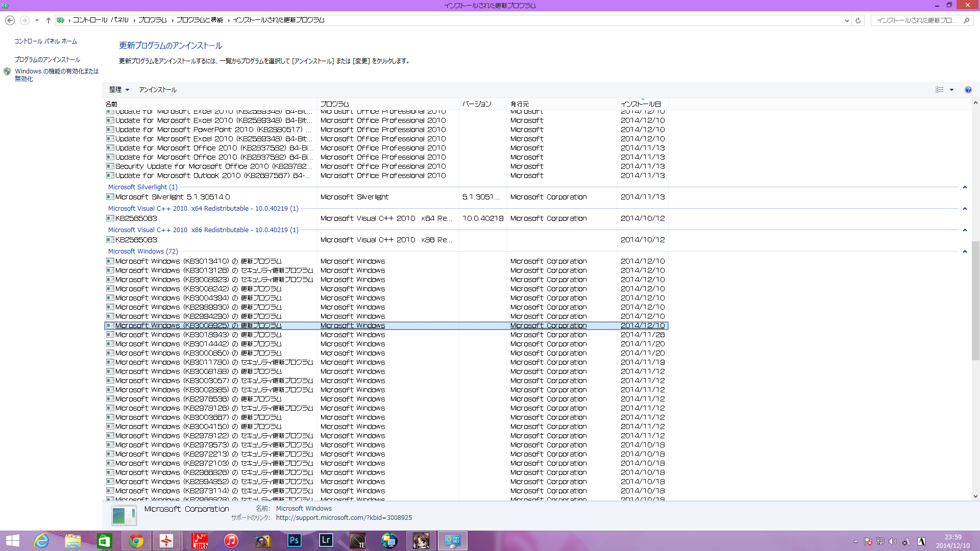Select the Windows update KB3018943
The height and width of the screenshot is (551, 980).
(386, 335)
